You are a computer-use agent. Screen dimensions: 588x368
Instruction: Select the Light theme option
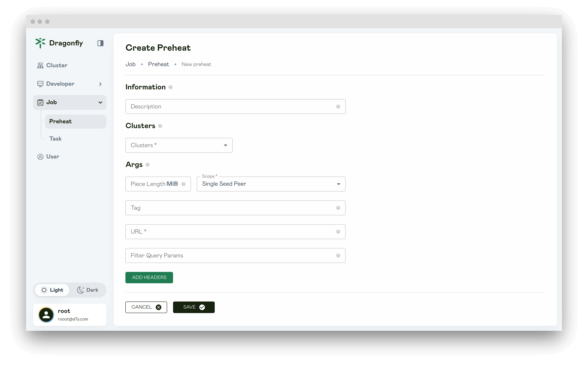[52, 290]
